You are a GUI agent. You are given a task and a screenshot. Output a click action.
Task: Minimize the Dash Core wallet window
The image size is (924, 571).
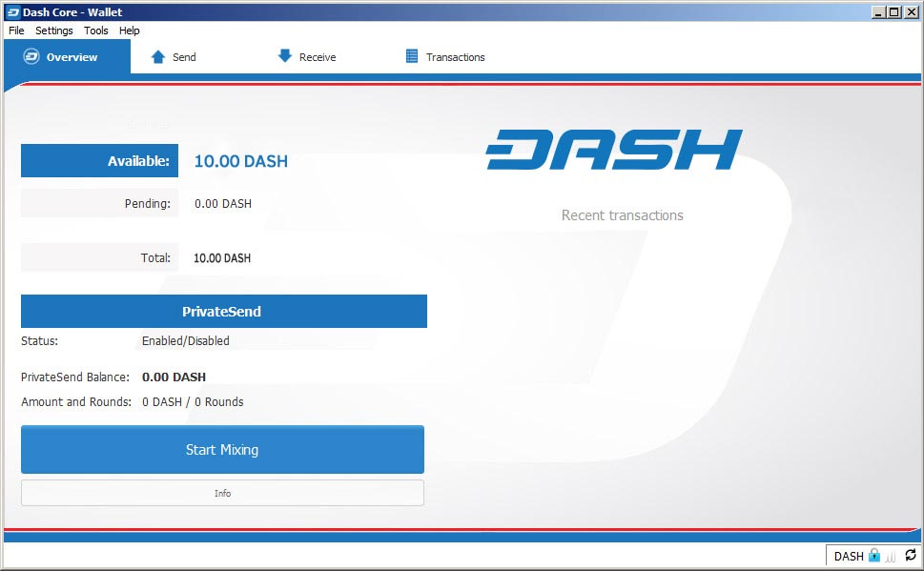pyautogui.click(x=878, y=11)
